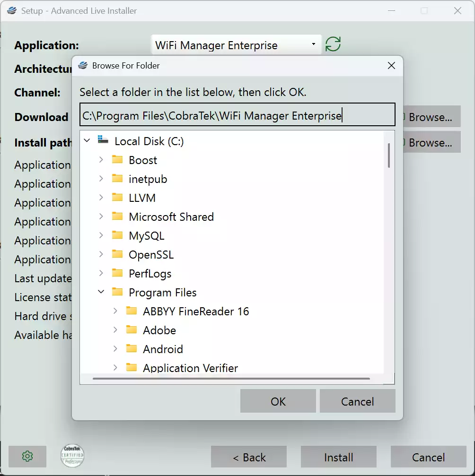
Task: Collapse the Local Disk (C:) node
Action: pos(87,140)
